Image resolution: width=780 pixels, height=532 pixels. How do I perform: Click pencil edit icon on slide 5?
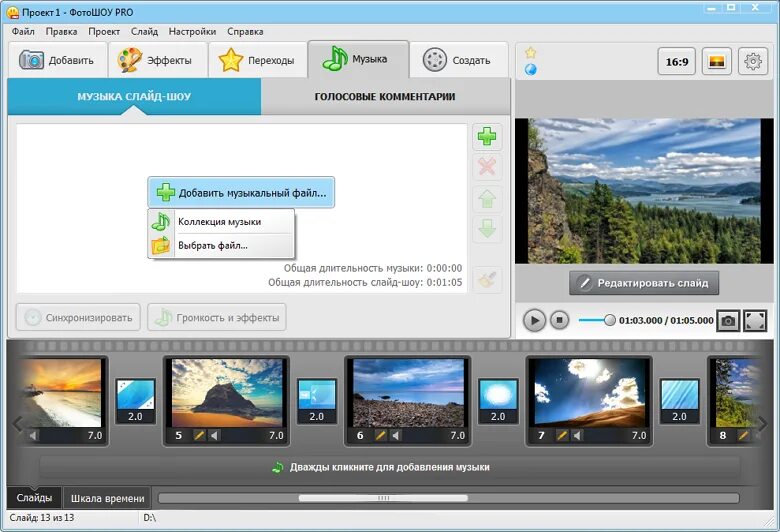[199, 436]
